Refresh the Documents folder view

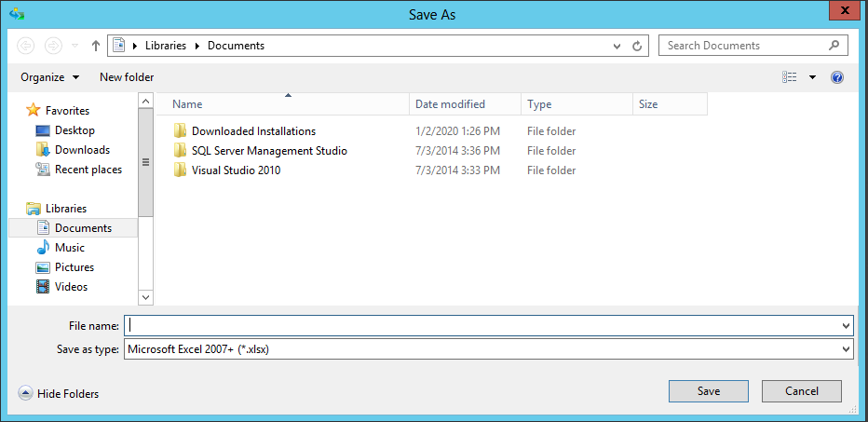638,46
